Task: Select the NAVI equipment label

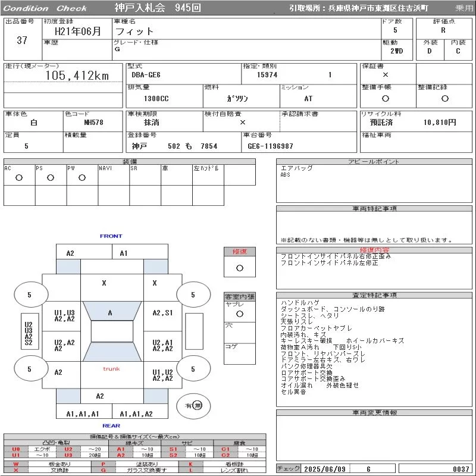Action: 105,168
